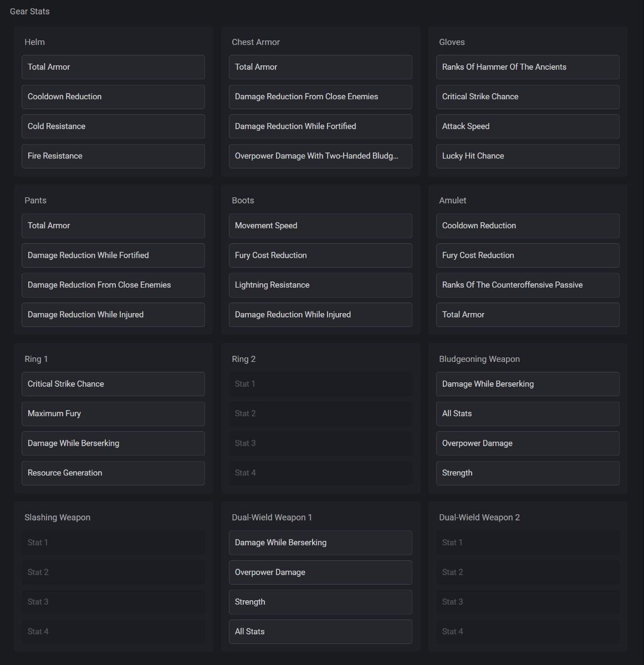Click the Dual-Wield Weapon 2 Stat 4 field
Image resolution: width=644 pixels, height=665 pixels.
(528, 632)
